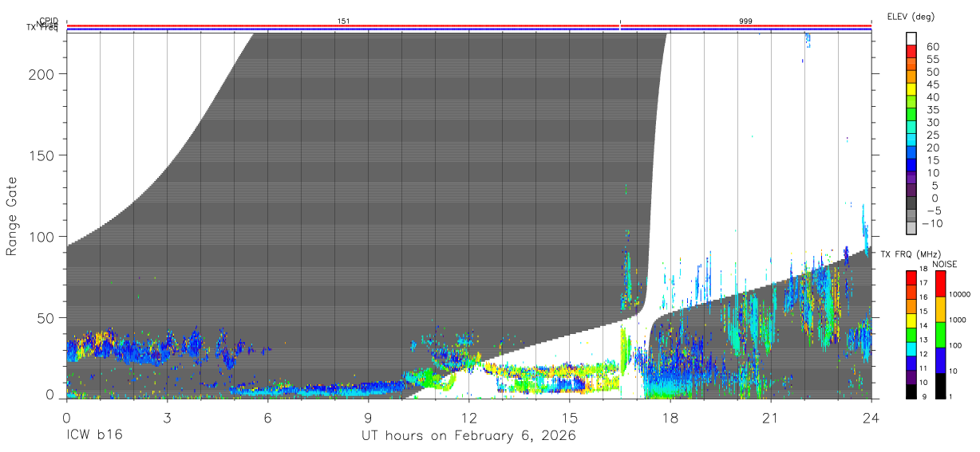Click the '45' label on ELEV colorbar

pyautogui.click(x=933, y=85)
